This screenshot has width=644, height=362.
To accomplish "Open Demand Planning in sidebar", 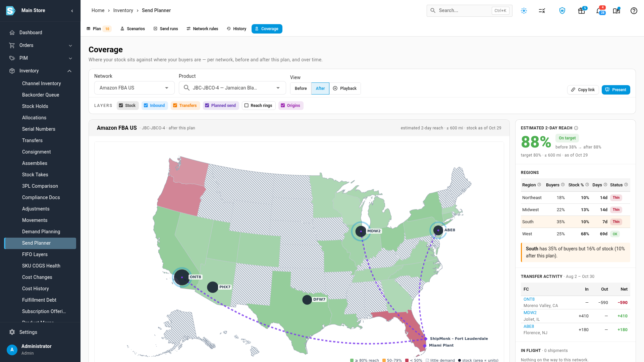I will click(41, 232).
